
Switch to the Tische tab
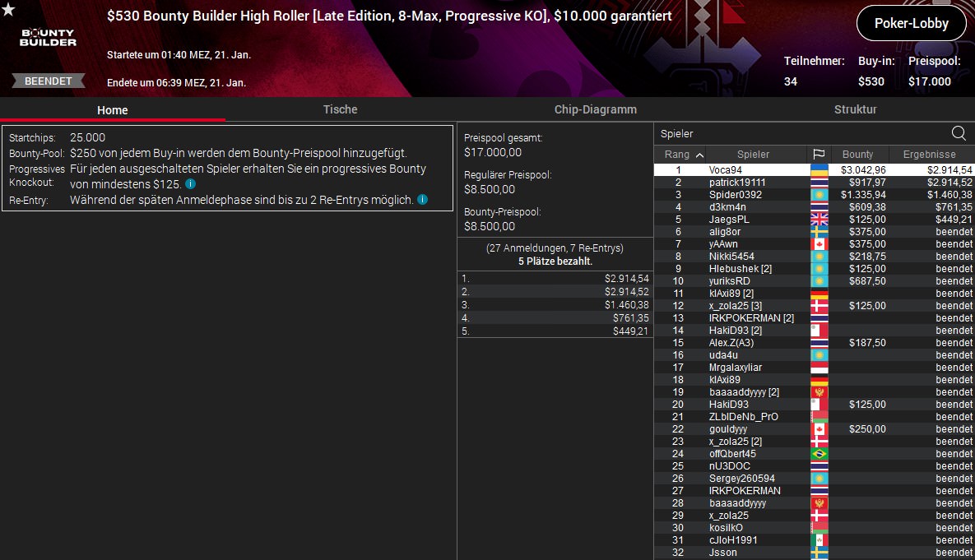click(340, 109)
